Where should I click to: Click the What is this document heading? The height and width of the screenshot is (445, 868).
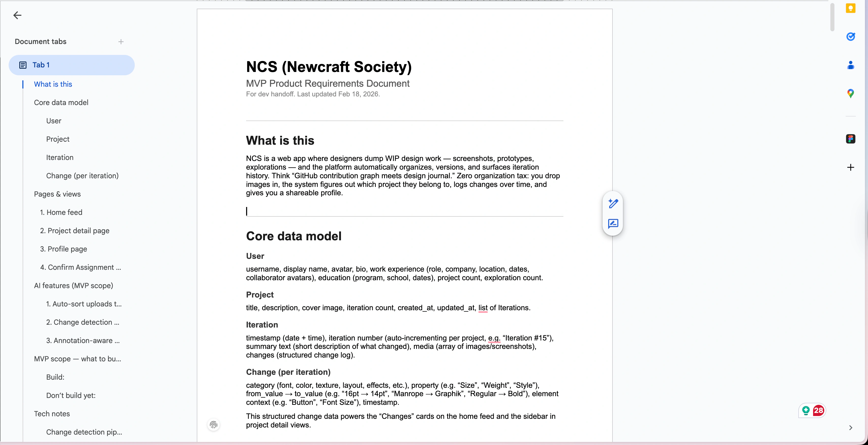pyautogui.click(x=280, y=141)
